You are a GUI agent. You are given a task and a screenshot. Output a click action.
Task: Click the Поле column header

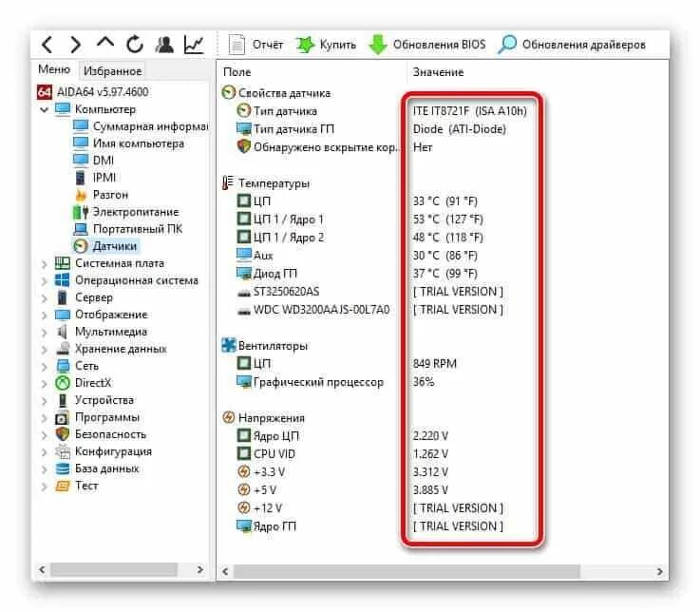coord(237,72)
